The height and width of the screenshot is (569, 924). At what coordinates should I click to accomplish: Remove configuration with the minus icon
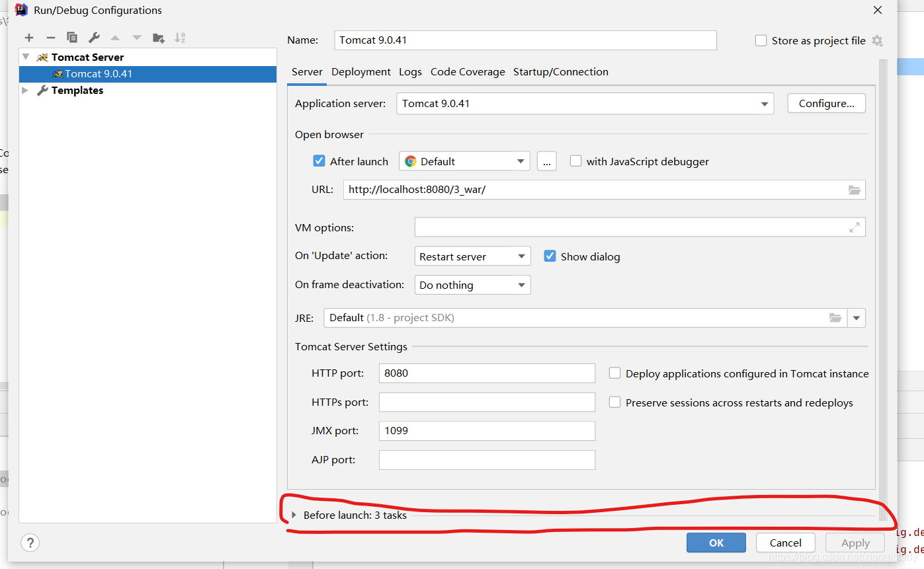[x=50, y=38]
